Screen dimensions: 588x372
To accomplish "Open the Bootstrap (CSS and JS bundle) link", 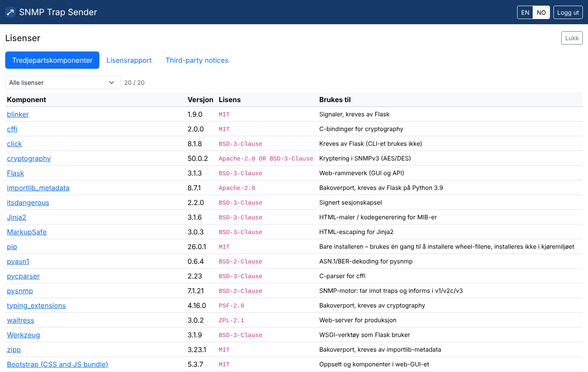I will click(58, 364).
